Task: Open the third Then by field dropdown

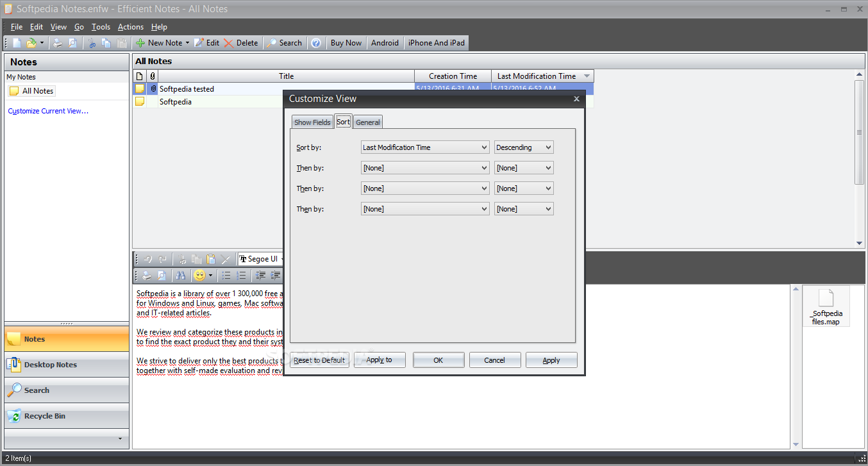Action: coord(425,209)
